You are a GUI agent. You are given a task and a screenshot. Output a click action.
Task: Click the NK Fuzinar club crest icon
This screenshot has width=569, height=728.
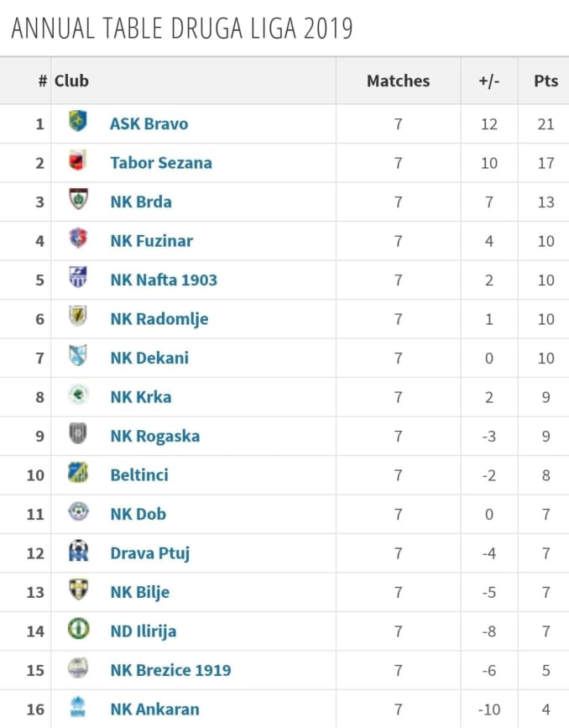click(78, 239)
